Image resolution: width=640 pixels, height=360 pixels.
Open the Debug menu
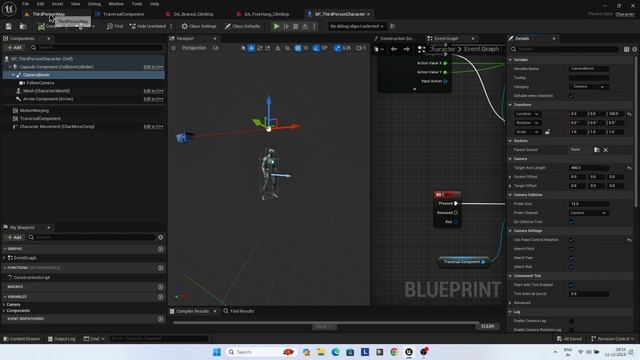tap(94, 4)
